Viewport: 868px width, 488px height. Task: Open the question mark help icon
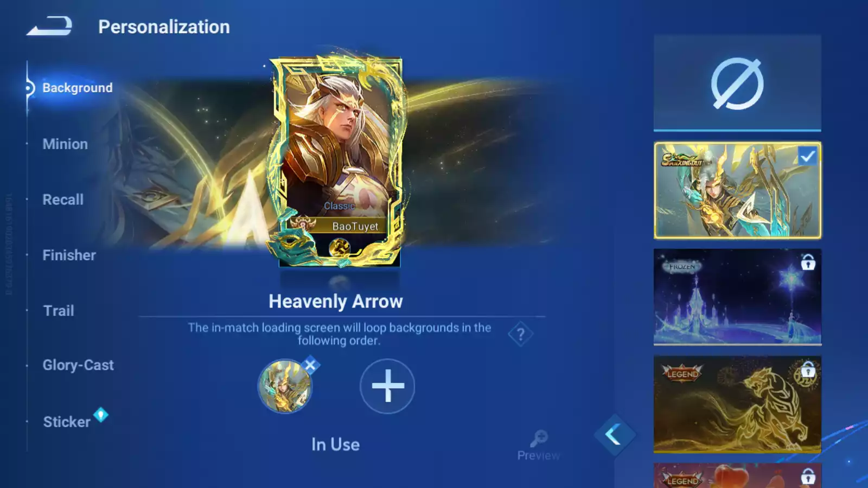coord(520,334)
